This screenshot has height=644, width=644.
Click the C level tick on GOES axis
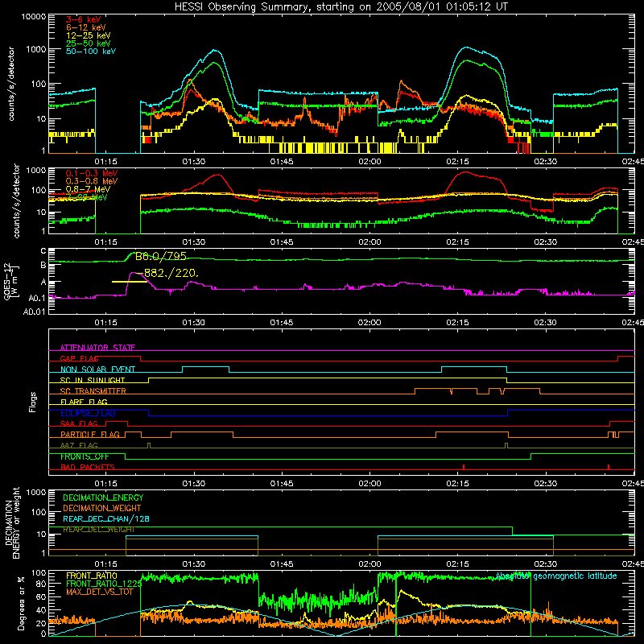pyautogui.click(x=43, y=250)
